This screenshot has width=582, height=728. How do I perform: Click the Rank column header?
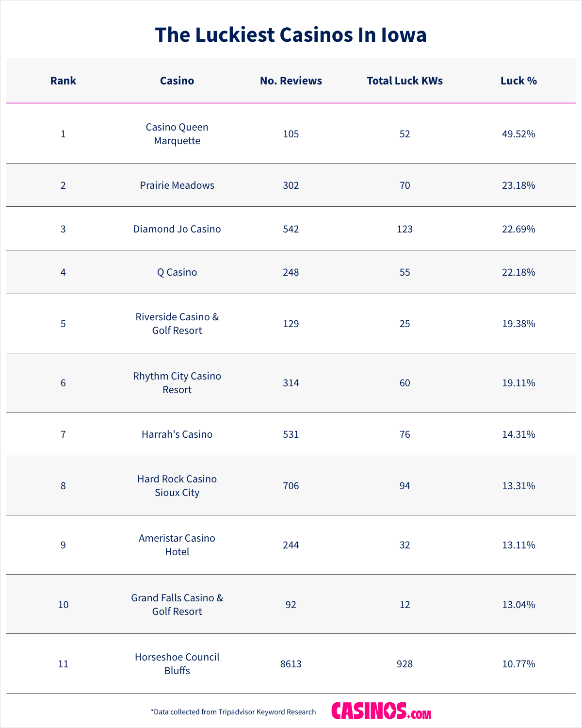pos(63,81)
